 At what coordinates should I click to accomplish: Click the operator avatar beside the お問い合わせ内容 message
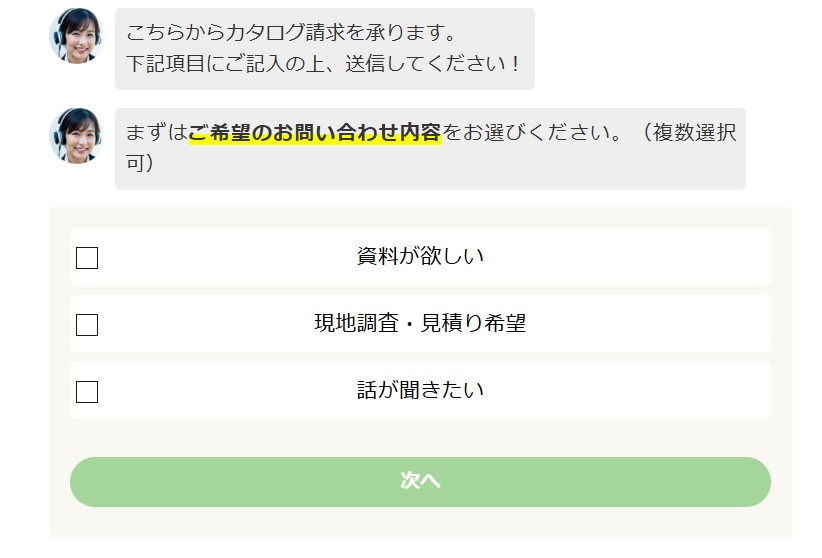pyautogui.click(x=76, y=136)
